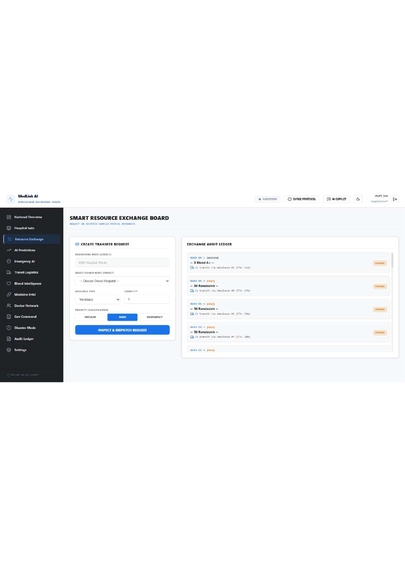
Task: Click the Pending badge on the Blood A+ entry
Action: point(380,263)
